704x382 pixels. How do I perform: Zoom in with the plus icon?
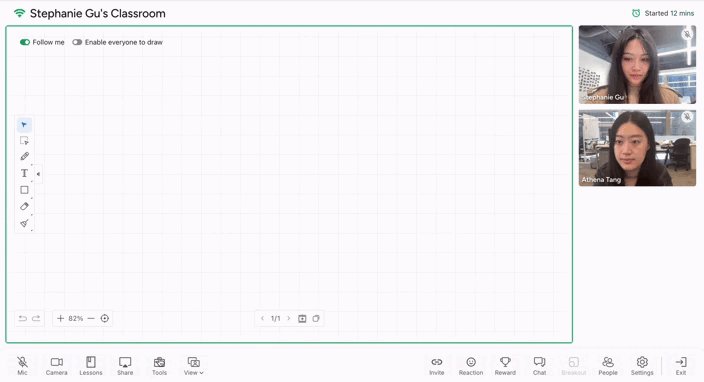click(x=61, y=318)
